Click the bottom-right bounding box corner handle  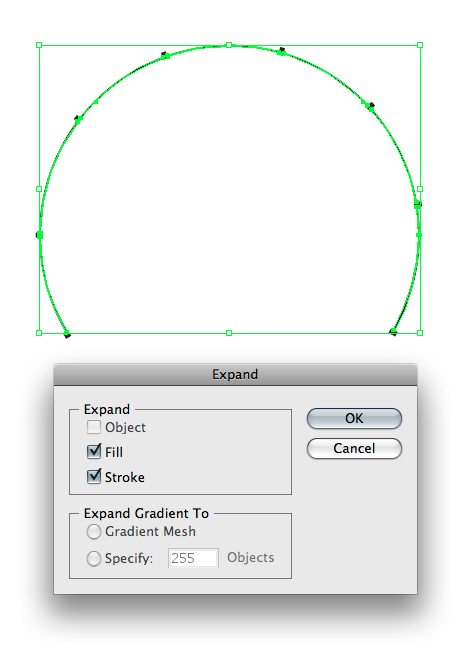[x=420, y=333]
